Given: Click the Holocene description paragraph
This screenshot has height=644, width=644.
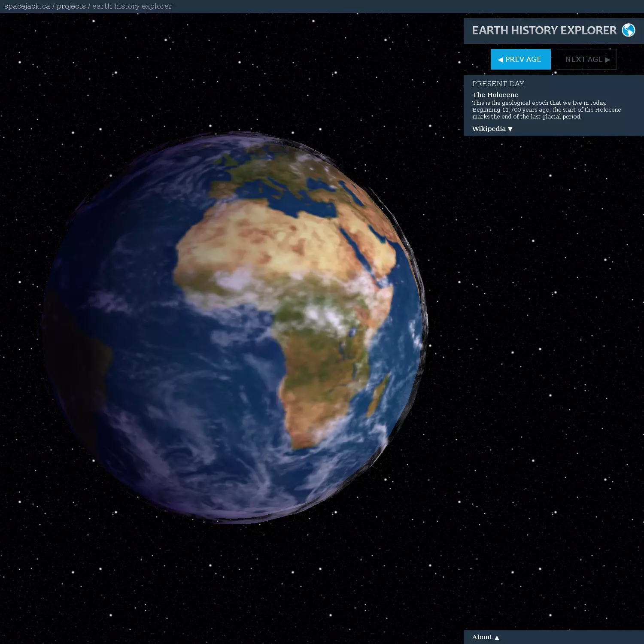Looking at the screenshot, I should (x=547, y=109).
